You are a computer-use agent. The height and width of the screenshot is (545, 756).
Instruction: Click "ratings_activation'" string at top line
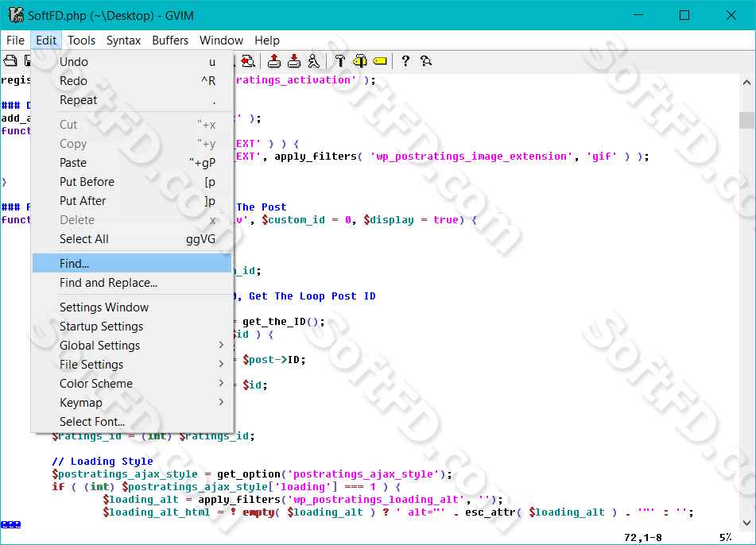pos(297,80)
